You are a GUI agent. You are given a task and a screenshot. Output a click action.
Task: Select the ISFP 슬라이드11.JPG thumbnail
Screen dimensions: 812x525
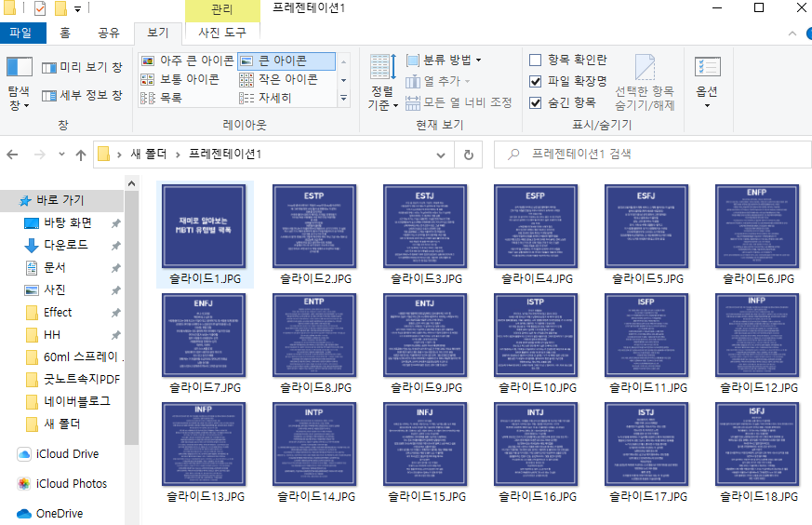point(646,335)
